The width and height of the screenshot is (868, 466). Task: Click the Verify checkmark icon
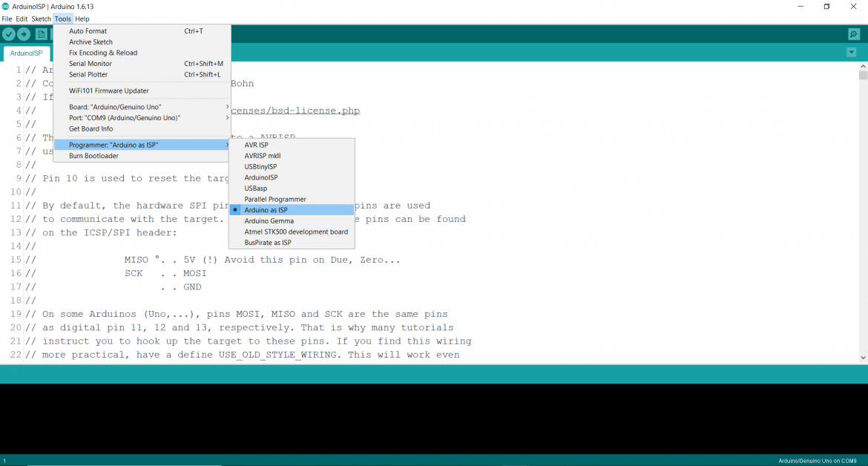click(x=9, y=33)
